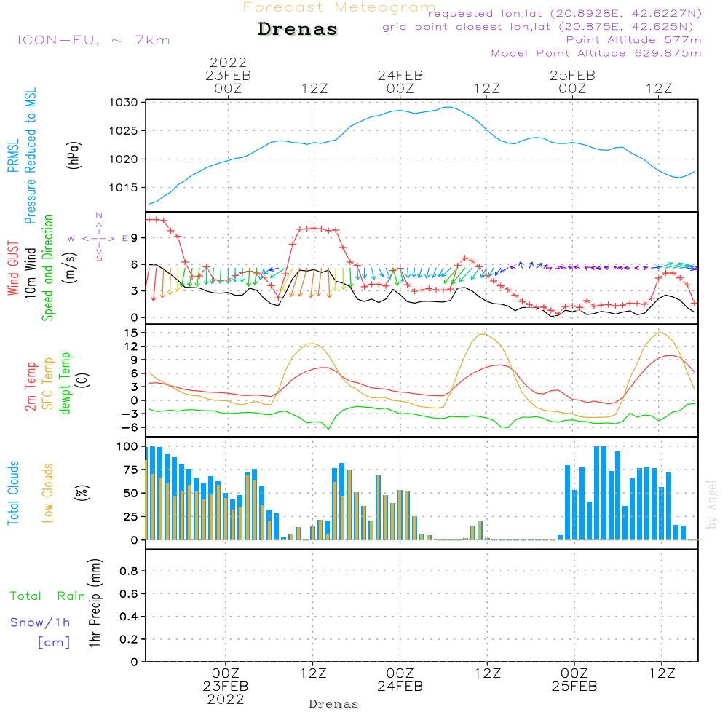Click the '(hPa)' unit label

pyautogui.click(x=74, y=155)
